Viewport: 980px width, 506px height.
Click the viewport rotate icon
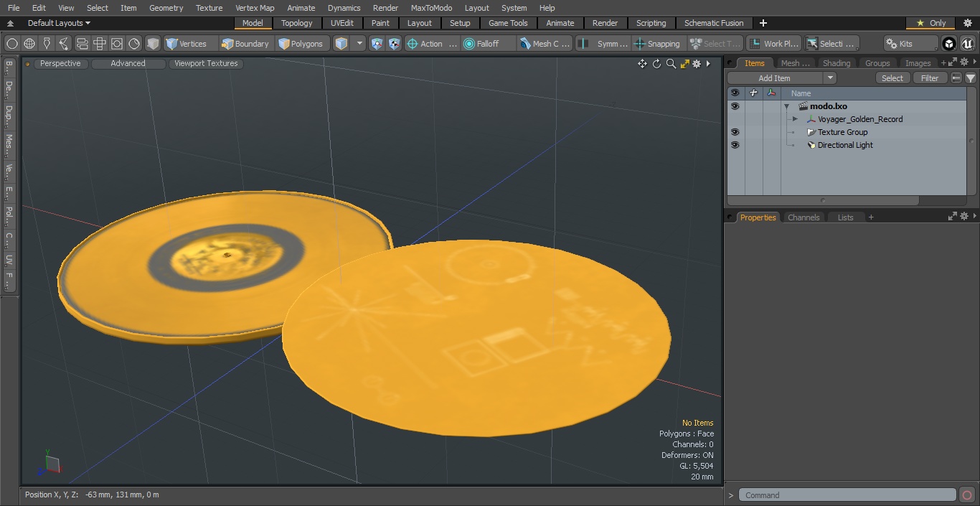[656, 64]
